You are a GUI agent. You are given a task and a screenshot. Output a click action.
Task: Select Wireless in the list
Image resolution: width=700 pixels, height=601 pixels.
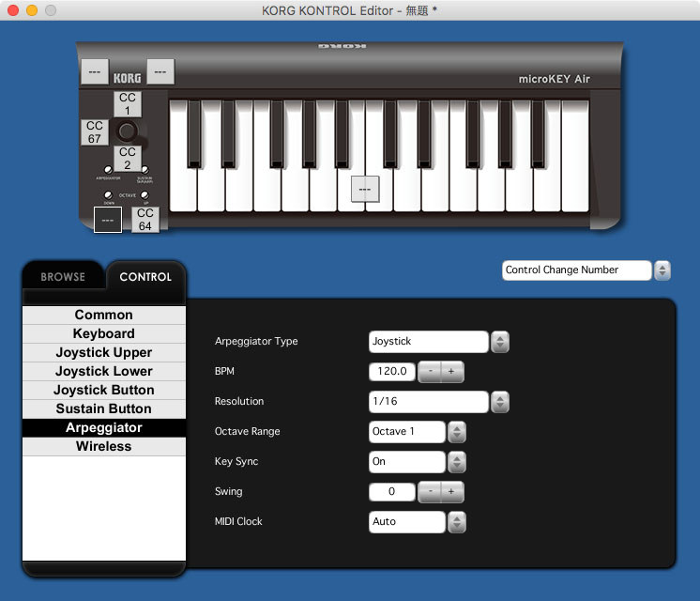tap(103, 446)
